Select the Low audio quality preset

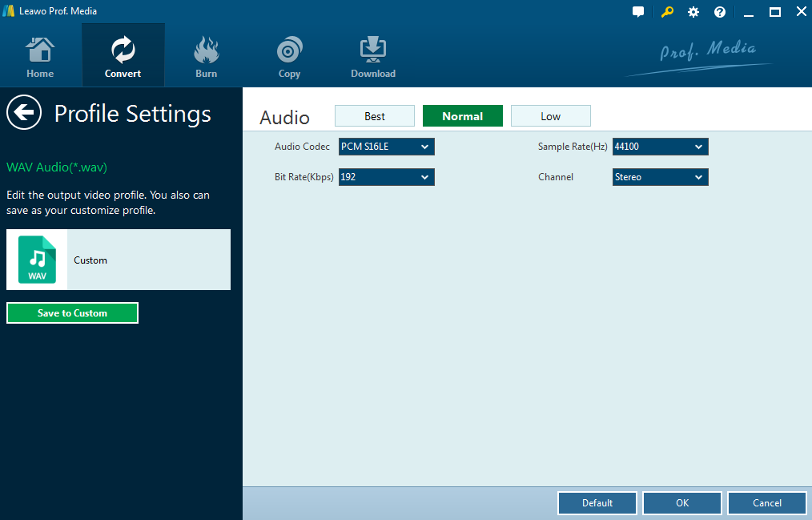click(550, 116)
